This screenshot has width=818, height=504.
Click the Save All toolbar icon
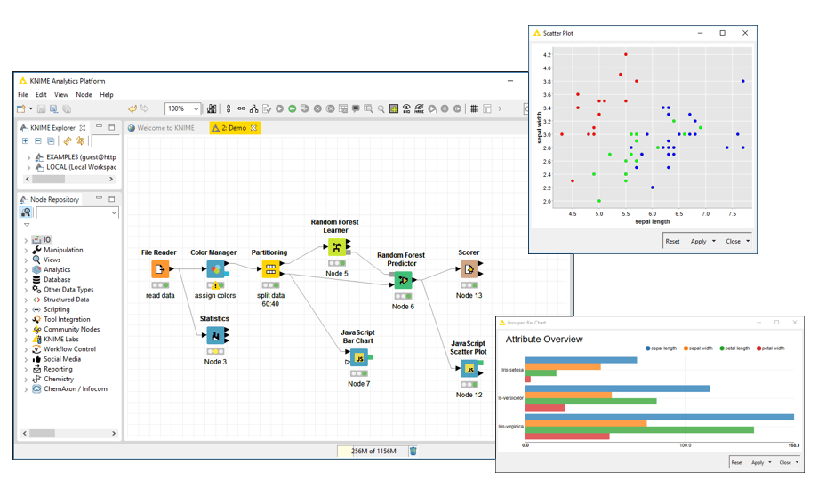point(67,108)
